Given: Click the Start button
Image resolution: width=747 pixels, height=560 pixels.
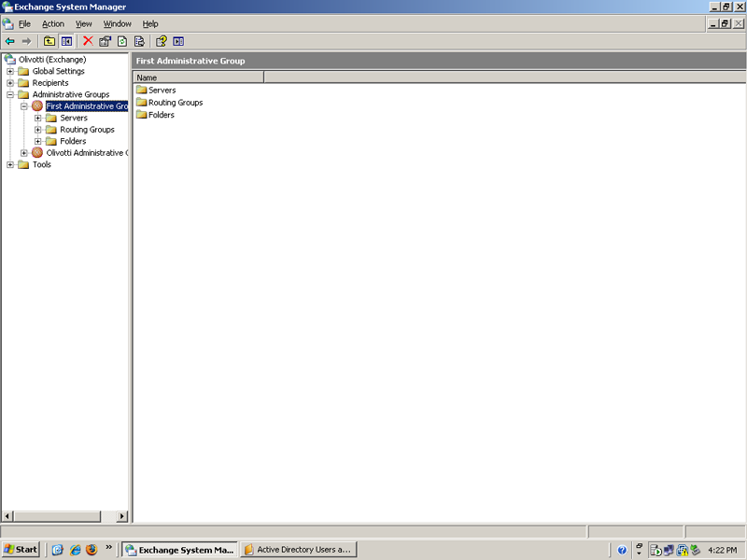Looking at the screenshot, I should click(21, 550).
